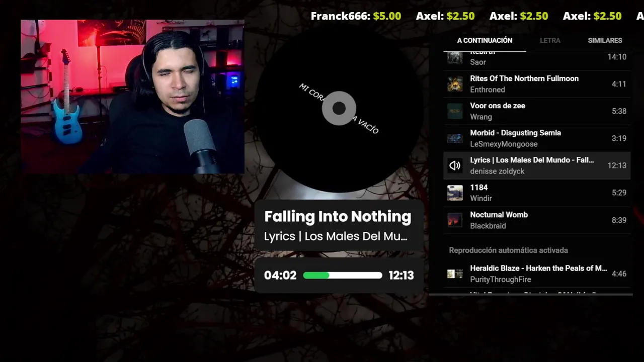
Task: Open the SIMILARES tab
Action: click(x=605, y=40)
